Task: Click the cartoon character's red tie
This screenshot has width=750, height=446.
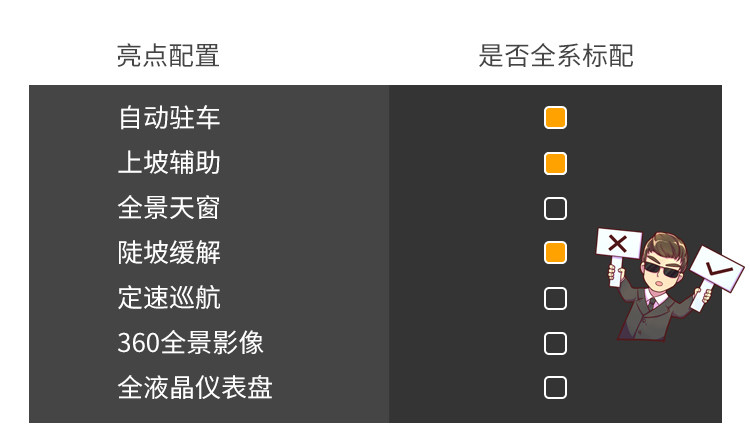Action: [x=651, y=303]
